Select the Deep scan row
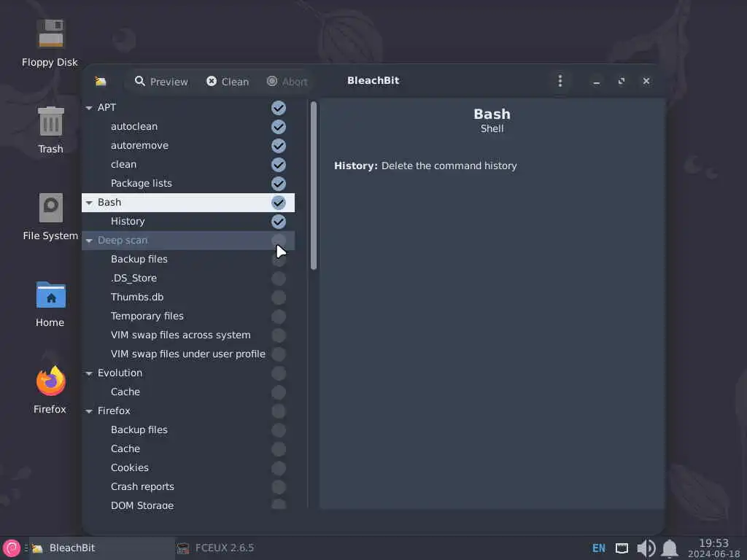The width and height of the screenshot is (747, 560). click(188, 241)
